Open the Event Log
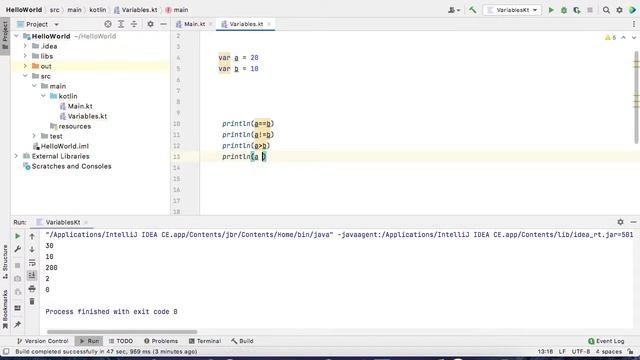The height and width of the screenshot is (360, 640). [x=606, y=341]
